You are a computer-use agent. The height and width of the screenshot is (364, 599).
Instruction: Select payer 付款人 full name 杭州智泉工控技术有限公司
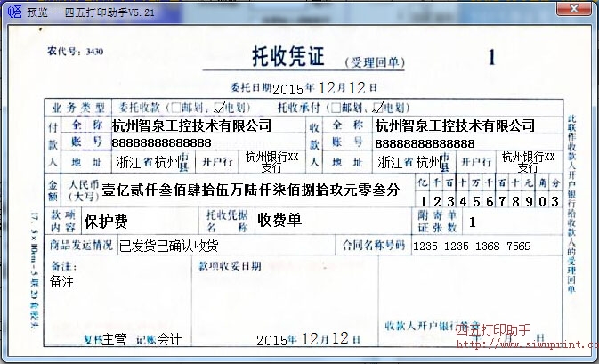click(x=191, y=125)
